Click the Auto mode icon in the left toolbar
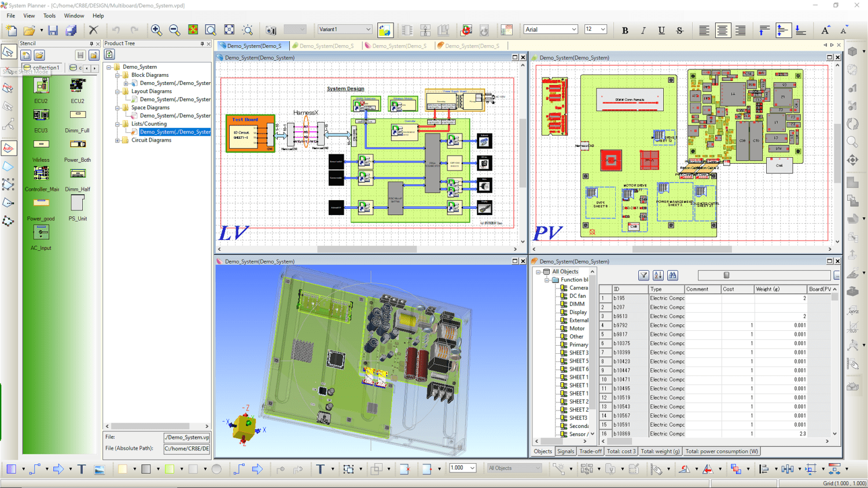Viewport: 868px width, 488px height. coord(8,148)
